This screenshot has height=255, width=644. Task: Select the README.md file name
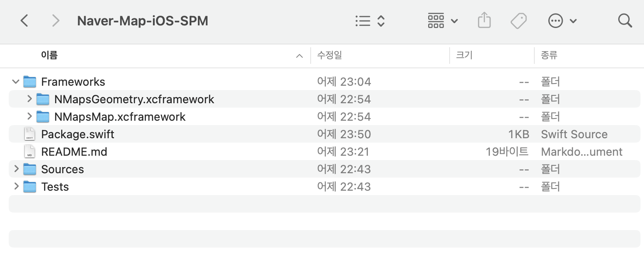74,152
